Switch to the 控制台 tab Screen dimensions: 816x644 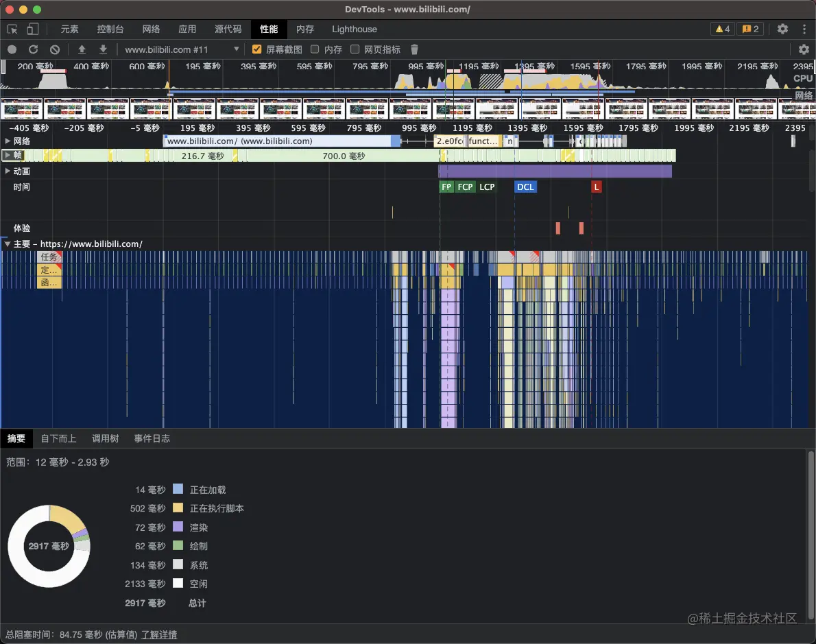[110, 29]
